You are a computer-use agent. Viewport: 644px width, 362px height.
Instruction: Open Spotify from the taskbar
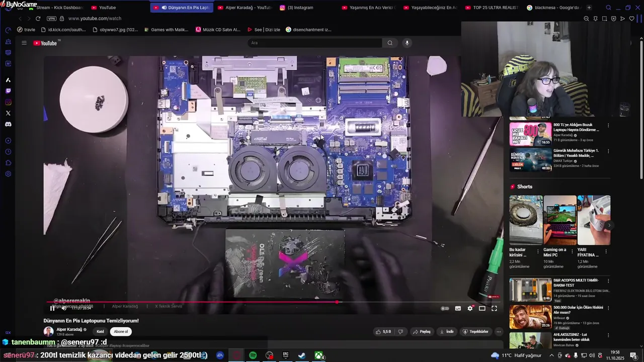(x=253, y=355)
